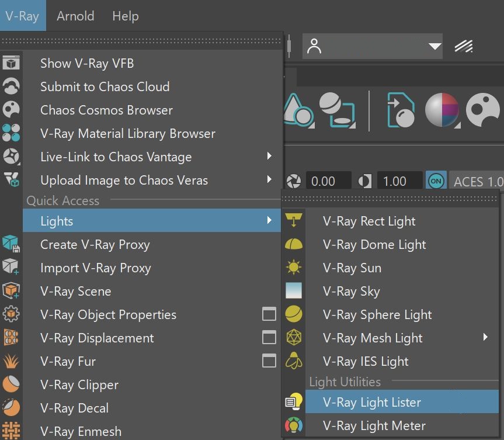Click the red-blue material sphere shelf icon

(442, 110)
